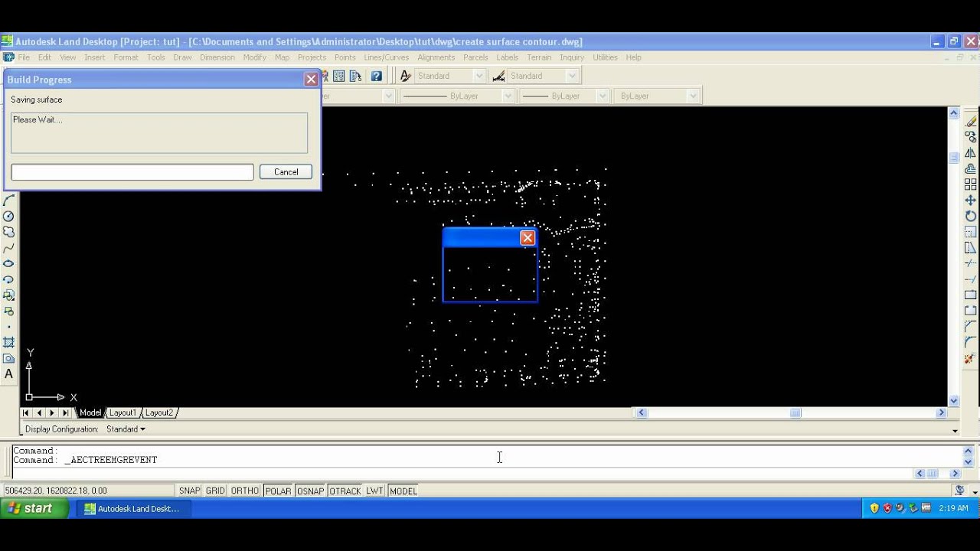Open the Display Configuration Standard dropdown
The image size is (980, 551).
tap(126, 429)
